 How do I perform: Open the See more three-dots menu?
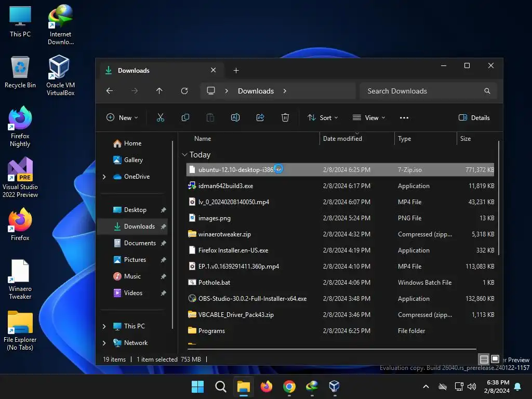404,118
